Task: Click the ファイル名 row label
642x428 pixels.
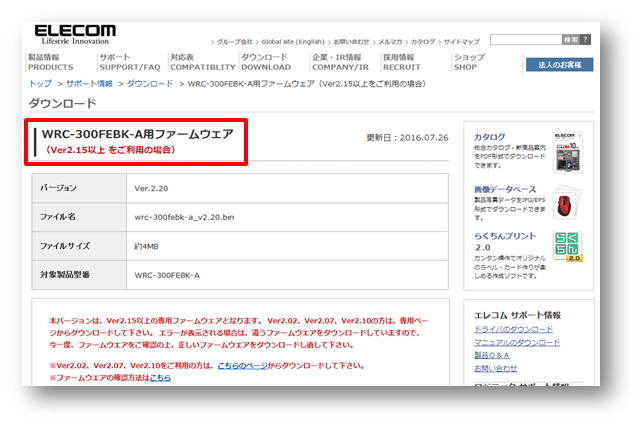Action: tap(57, 217)
